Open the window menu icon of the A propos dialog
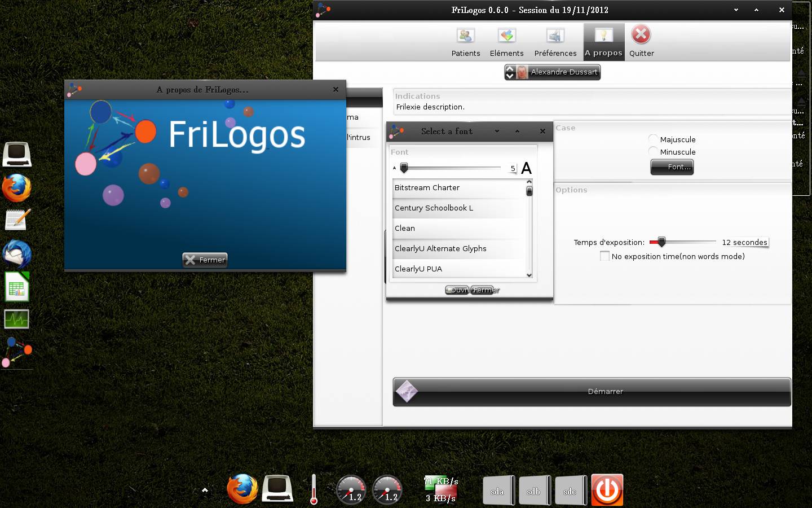 (x=74, y=89)
